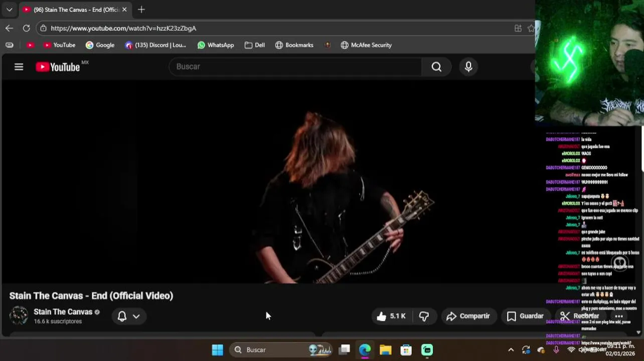This screenshot has width=644, height=361.
Task: Open the McAfee Security bookmark
Action: (366, 45)
